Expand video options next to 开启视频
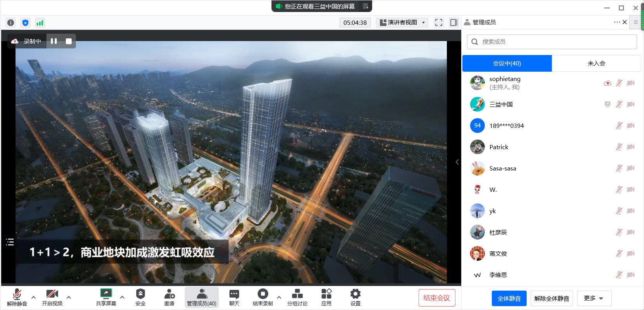 [69, 298]
